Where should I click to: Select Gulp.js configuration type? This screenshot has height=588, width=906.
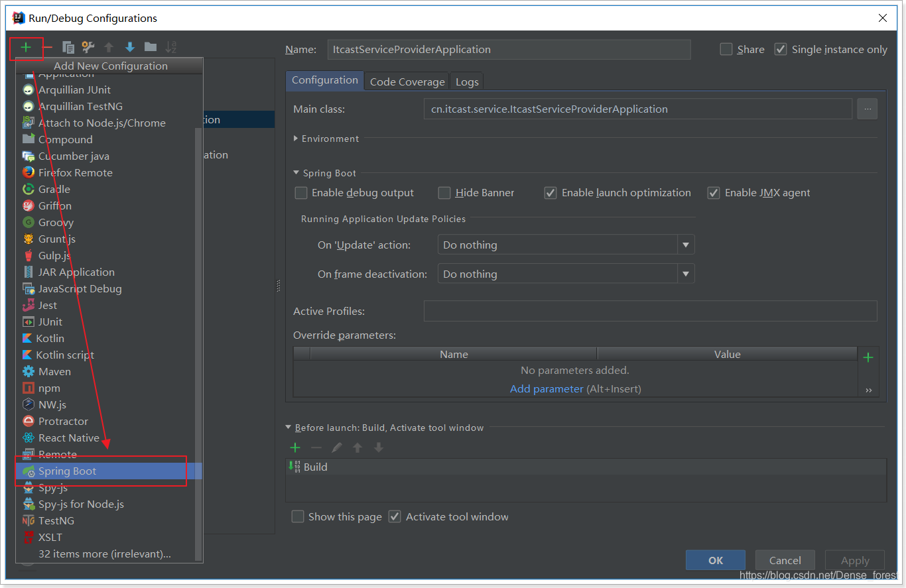click(x=105, y=256)
